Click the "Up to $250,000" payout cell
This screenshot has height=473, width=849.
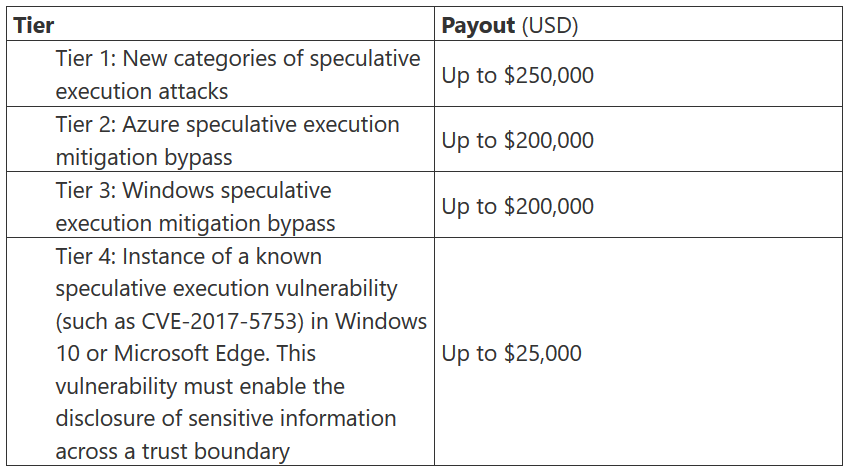point(517,75)
